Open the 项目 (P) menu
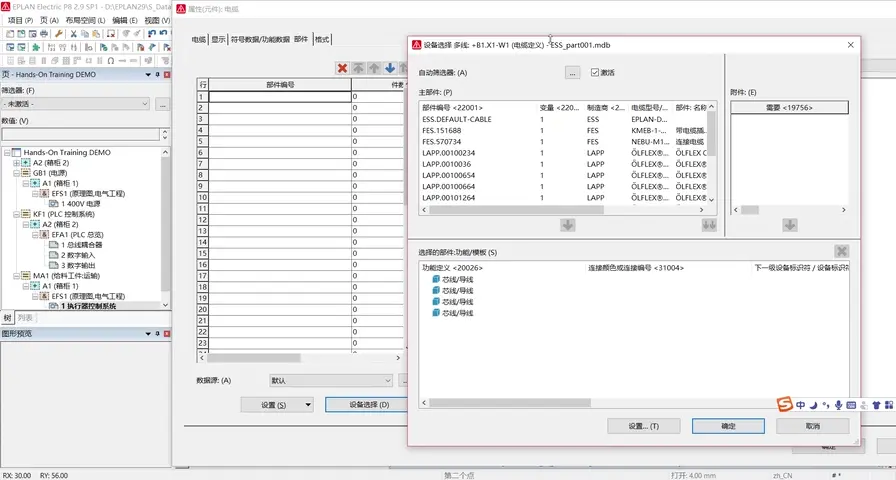The image size is (896, 480). (x=20, y=20)
